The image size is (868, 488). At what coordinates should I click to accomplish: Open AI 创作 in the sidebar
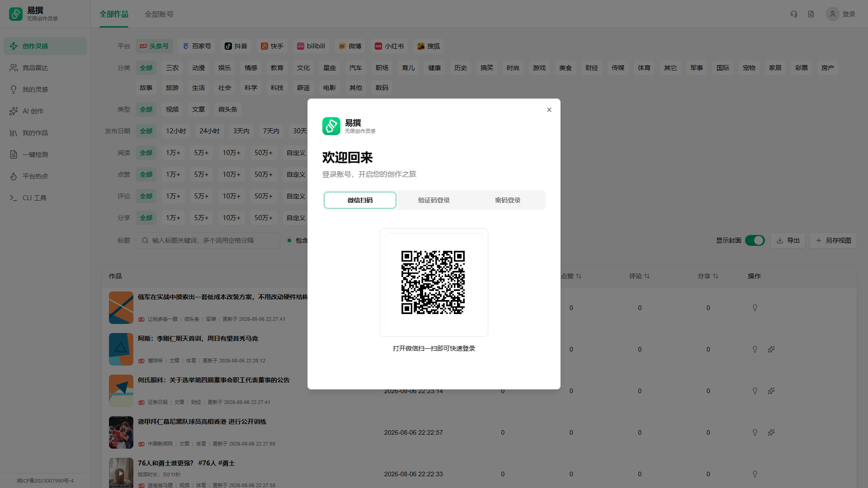pos(45,111)
